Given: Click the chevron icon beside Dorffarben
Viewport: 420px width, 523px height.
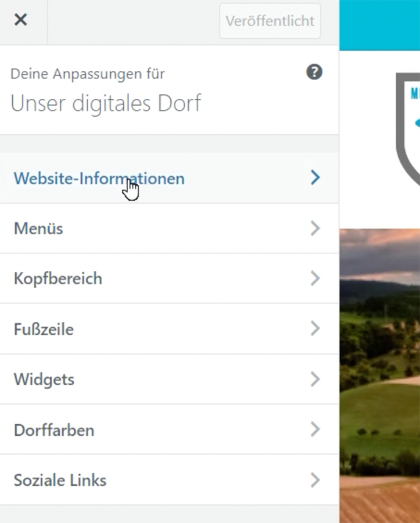Looking at the screenshot, I should pyautogui.click(x=315, y=430).
